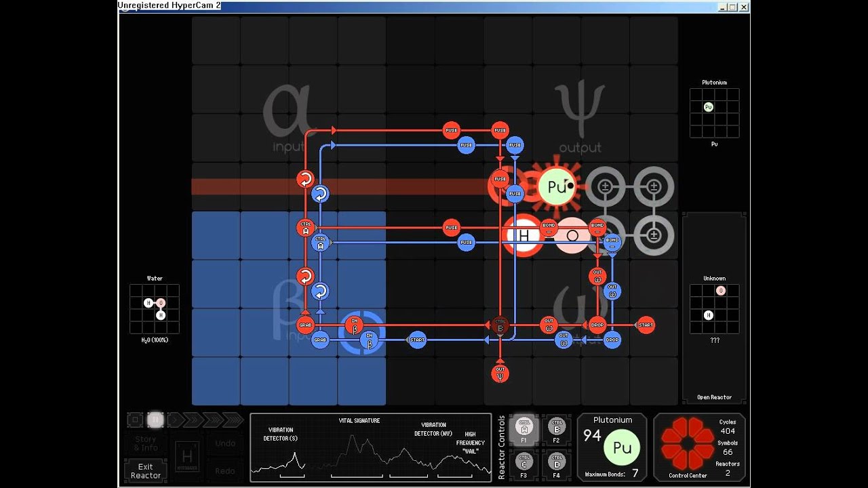Screen dimensions: 868x488
Task: Click the 'Cycles 404' readout
Action: tap(728, 427)
